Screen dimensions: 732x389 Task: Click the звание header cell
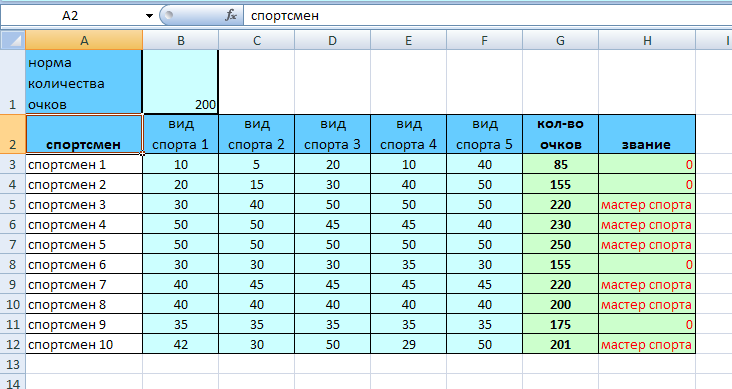(x=647, y=134)
